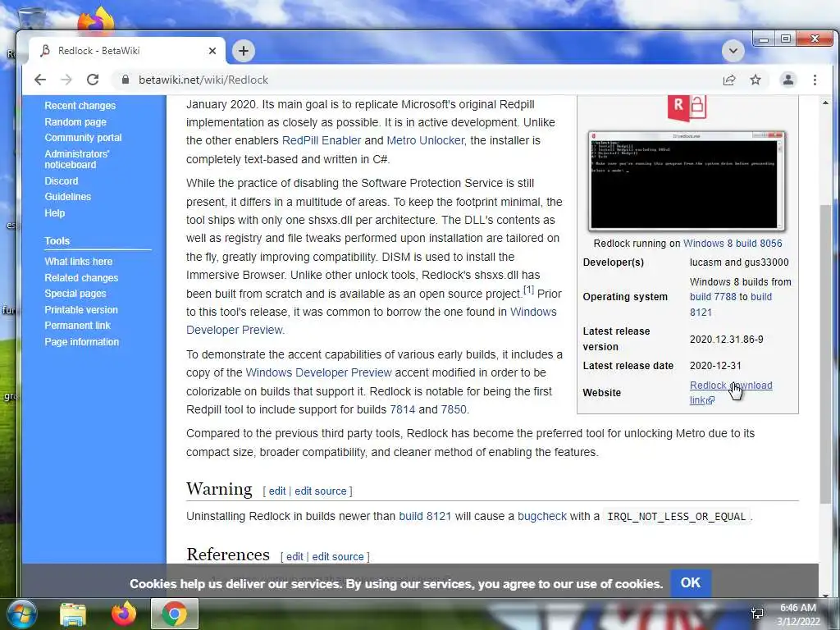Click the share page icon

(x=729, y=80)
